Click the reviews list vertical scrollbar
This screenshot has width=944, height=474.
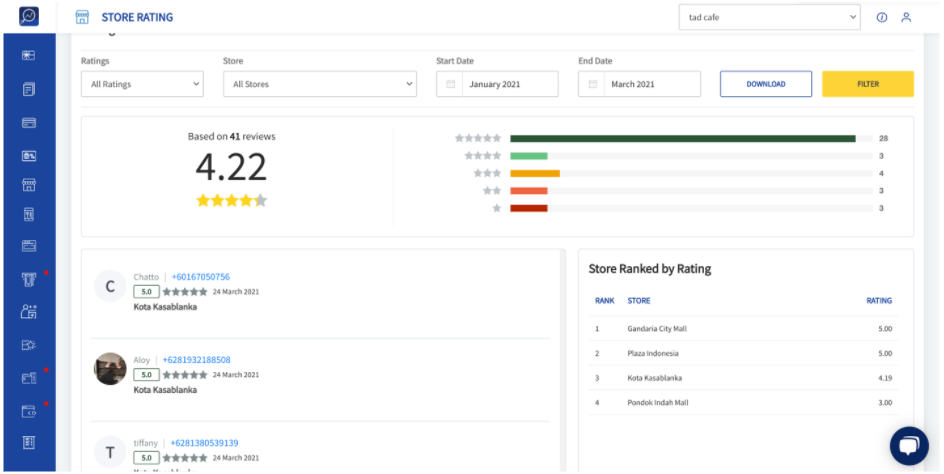coord(563,360)
